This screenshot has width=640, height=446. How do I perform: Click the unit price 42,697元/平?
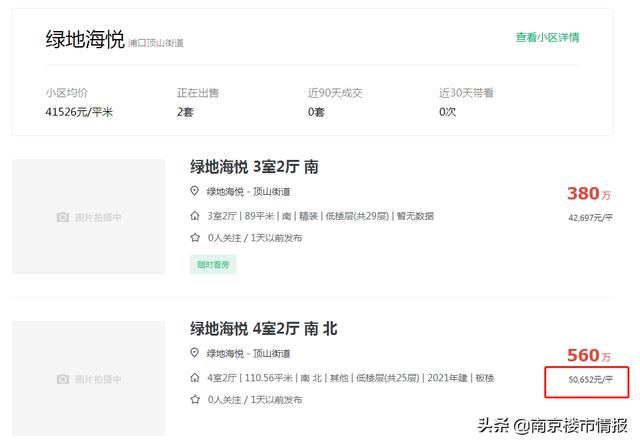click(x=591, y=217)
